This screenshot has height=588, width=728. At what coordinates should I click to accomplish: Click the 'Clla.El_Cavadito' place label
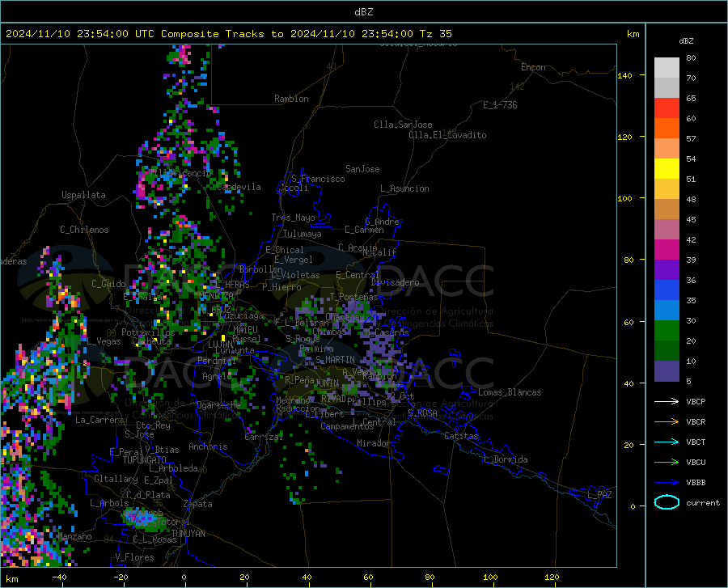[x=447, y=135]
